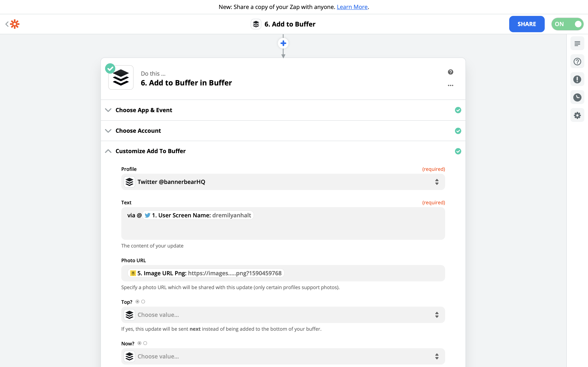
Task: Open the Twitter @bannerbearHQ profile dropdown
Action: coord(283,182)
